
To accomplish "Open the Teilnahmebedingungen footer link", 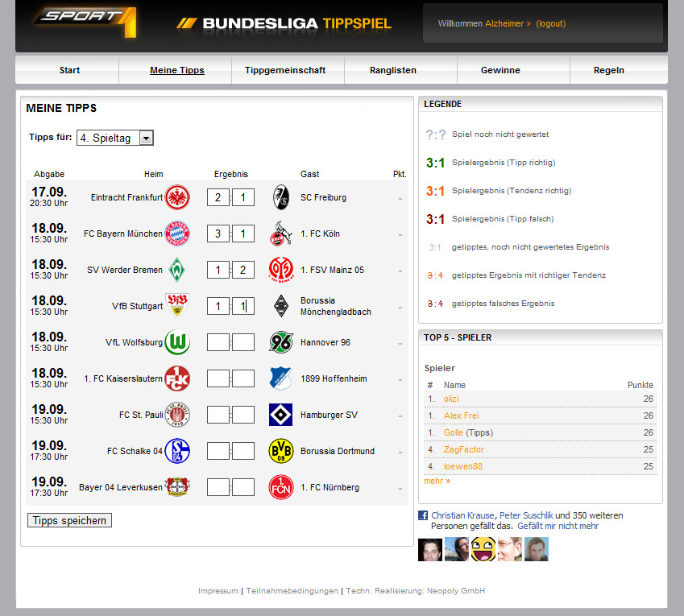I will click(x=292, y=591).
